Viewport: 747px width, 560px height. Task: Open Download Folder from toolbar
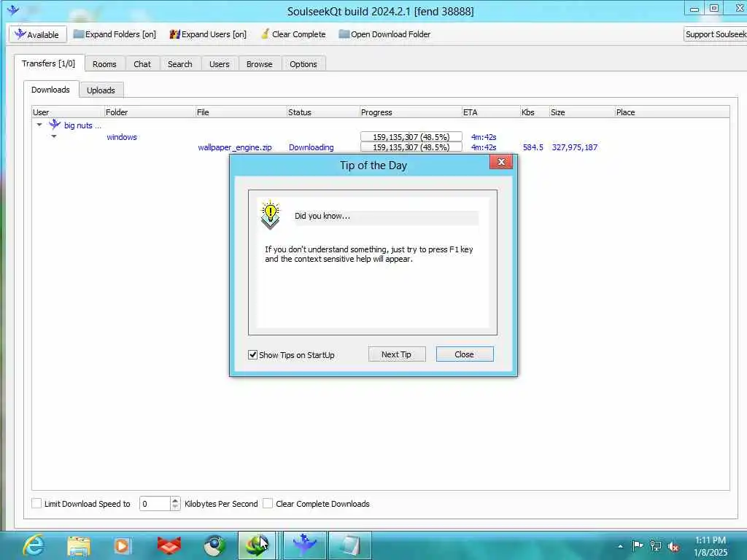tap(384, 34)
